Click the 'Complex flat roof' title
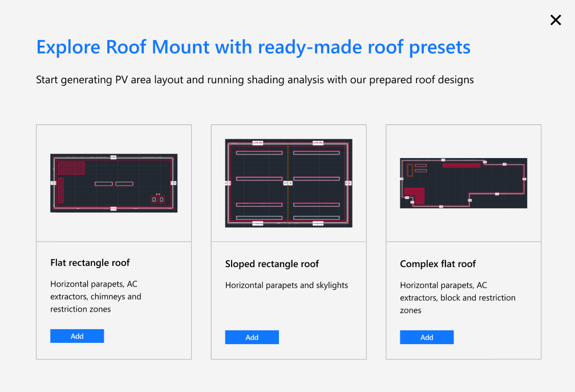Image resolution: width=575 pixels, height=392 pixels. tap(438, 264)
